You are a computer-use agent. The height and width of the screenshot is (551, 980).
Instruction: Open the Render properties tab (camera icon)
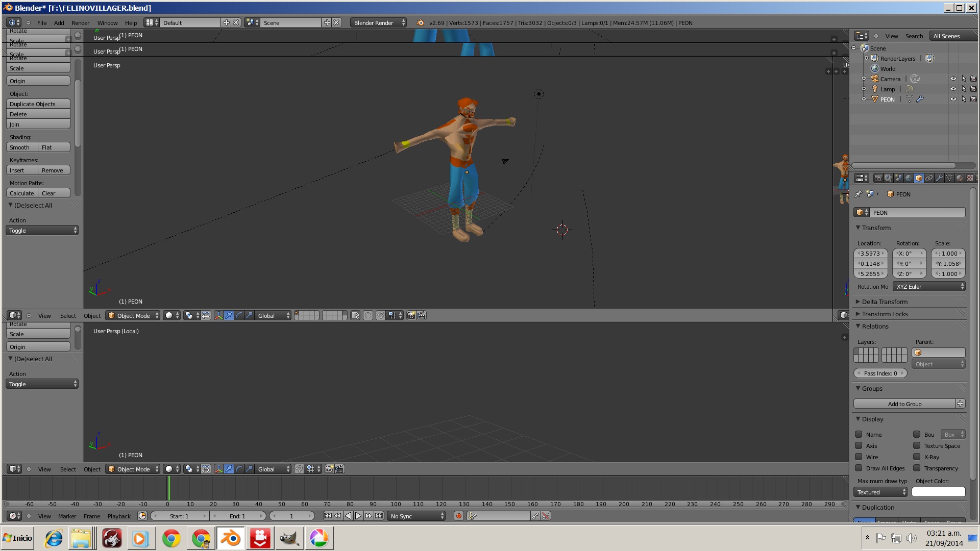click(878, 178)
